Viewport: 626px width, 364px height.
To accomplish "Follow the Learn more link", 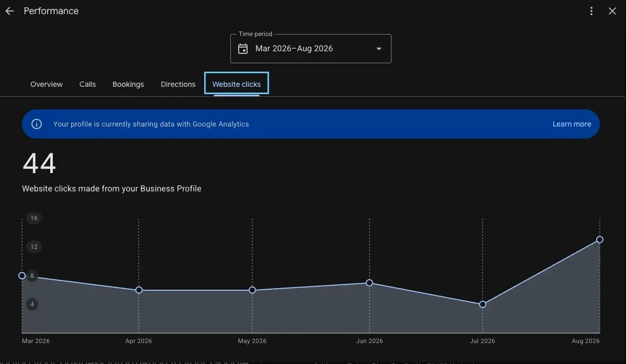I will point(572,124).
